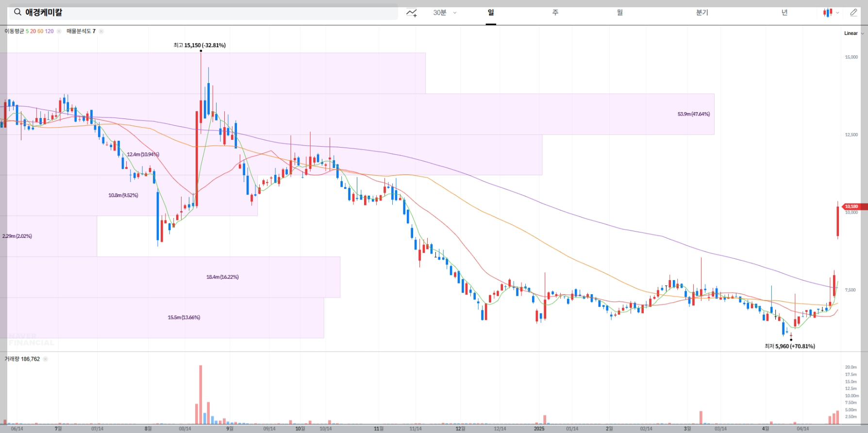Select the purple 120 moving average value
868x433 pixels.
(50, 31)
